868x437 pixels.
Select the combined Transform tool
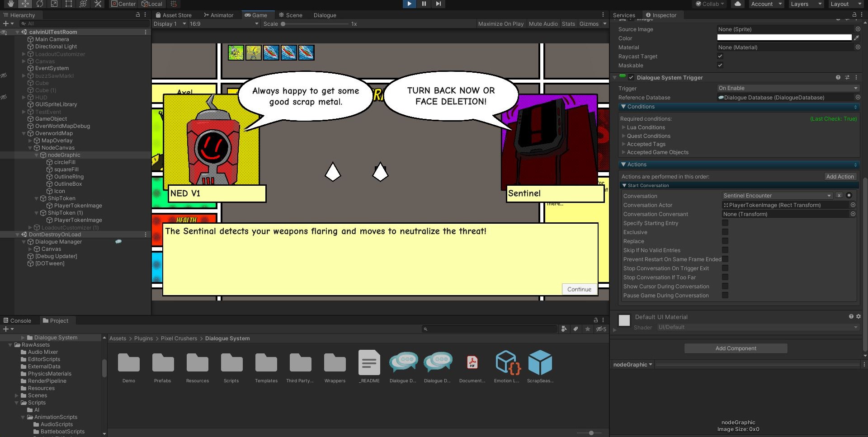click(83, 4)
